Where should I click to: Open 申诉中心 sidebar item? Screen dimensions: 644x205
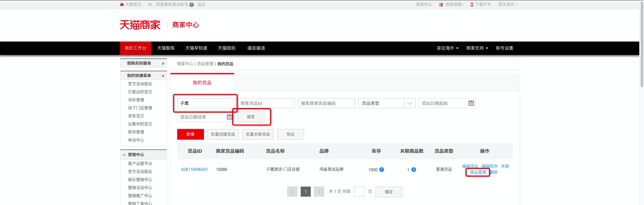[x=136, y=140]
